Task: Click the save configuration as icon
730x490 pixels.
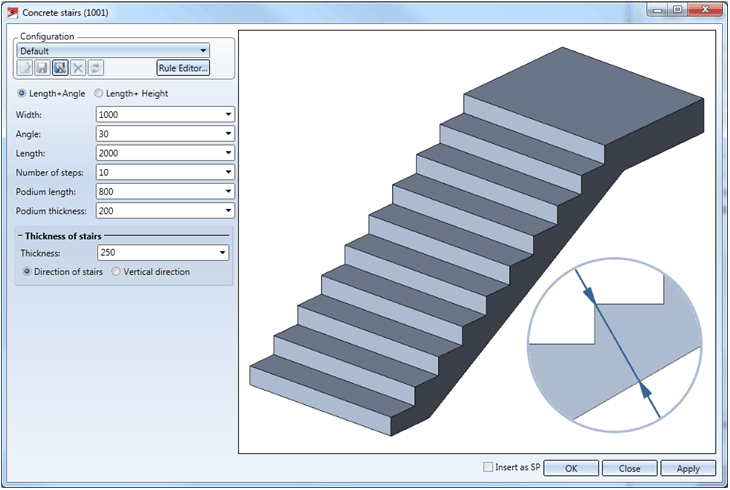Action: [x=60, y=68]
